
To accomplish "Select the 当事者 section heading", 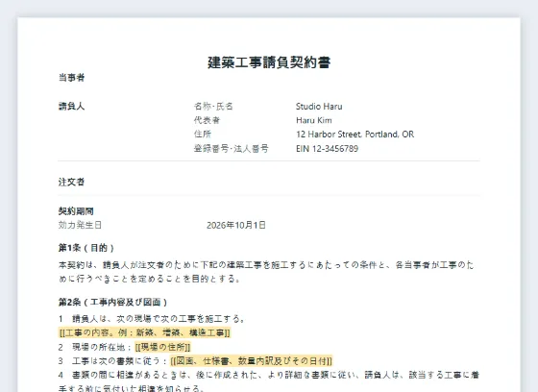I will tap(71, 78).
